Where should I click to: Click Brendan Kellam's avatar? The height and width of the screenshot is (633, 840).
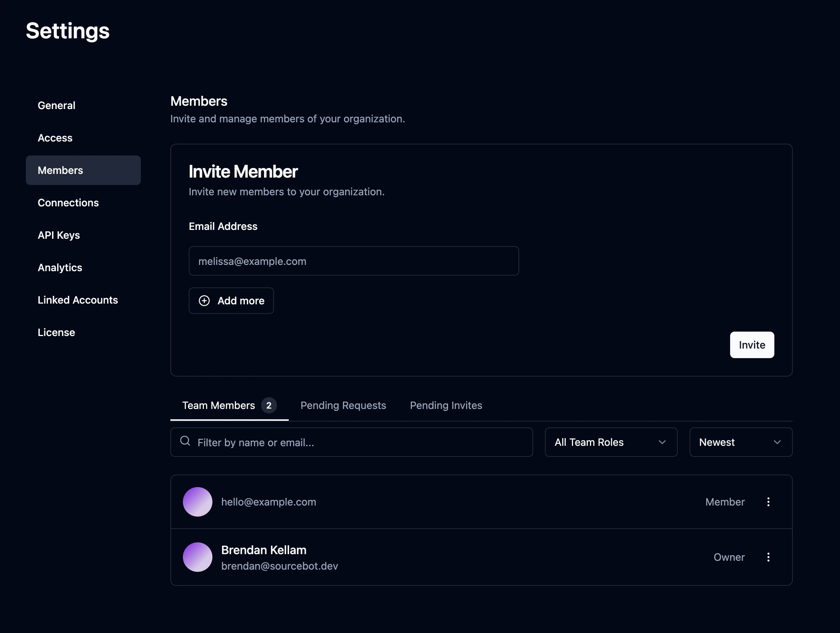[x=198, y=557]
